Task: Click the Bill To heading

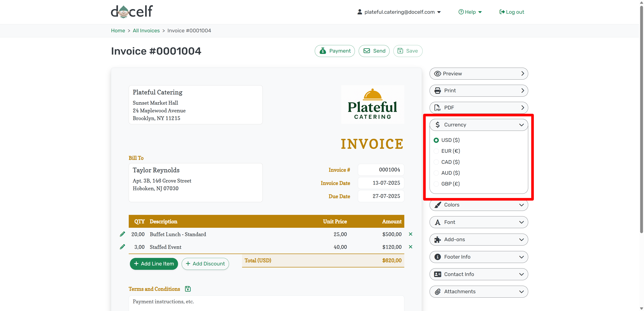Action: pyautogui.click(x=136, y=158)
